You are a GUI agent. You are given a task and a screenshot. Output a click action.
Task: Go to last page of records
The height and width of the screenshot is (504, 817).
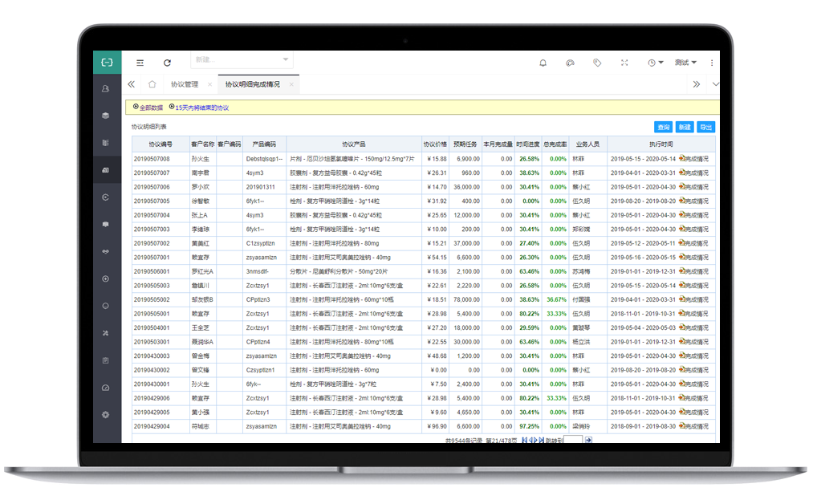tap(542, 441)
